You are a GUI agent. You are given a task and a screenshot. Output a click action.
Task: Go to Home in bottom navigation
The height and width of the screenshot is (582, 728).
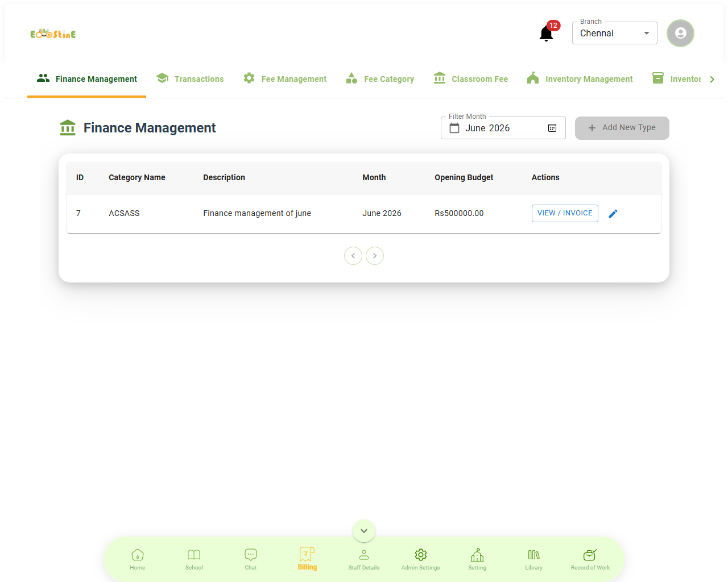pos(138,559)
